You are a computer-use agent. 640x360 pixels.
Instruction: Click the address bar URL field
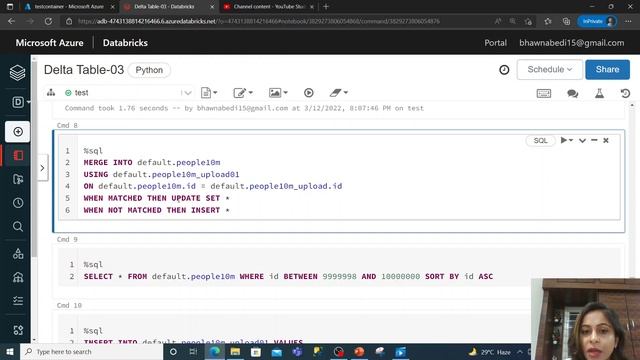pos(258,21)
